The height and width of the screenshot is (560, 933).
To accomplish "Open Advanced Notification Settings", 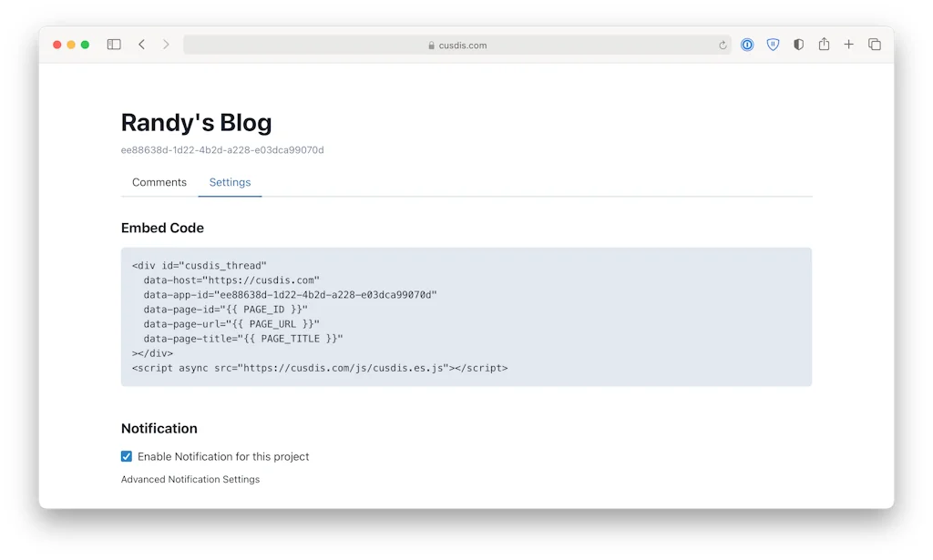I will pos(190,479).
